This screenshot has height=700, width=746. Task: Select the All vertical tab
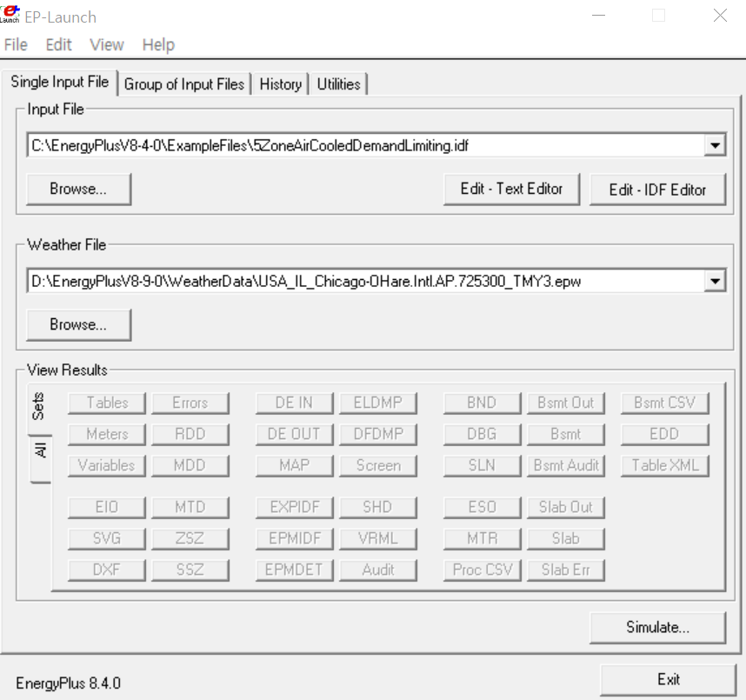click(x=41, y=458)
